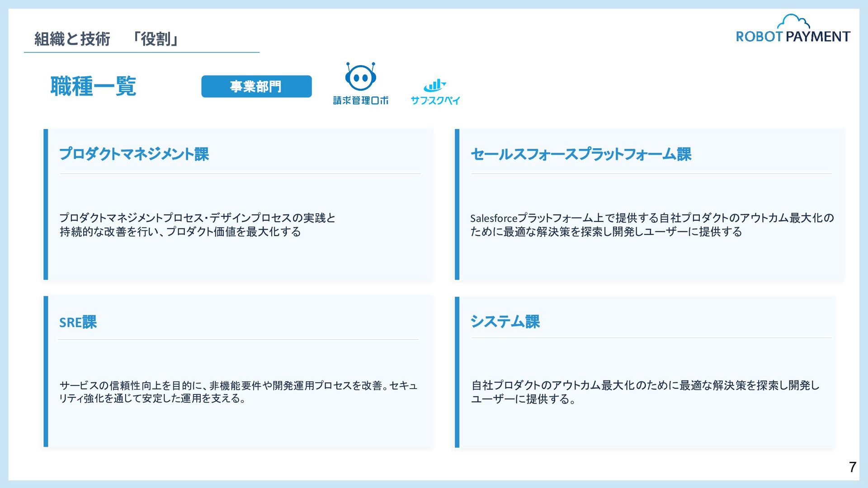Click the Salesforceプラットフォーム description paragraph
Screen dimensions: 868x488
(651, 225)
